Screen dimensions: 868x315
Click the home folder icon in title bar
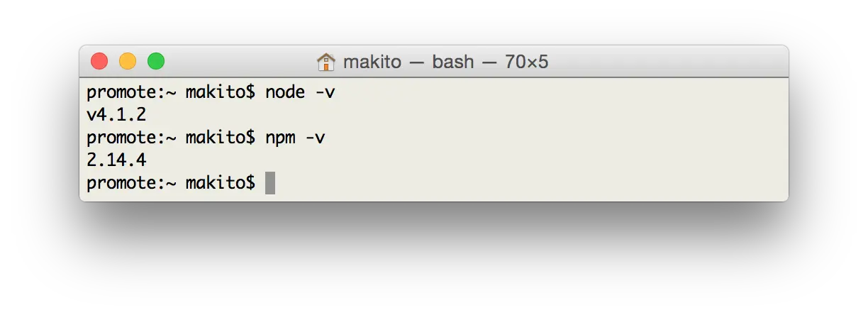[325, 62]
